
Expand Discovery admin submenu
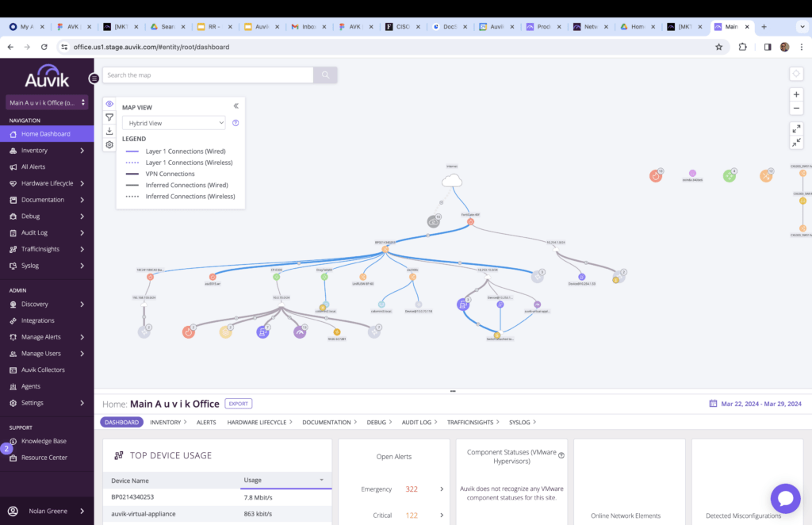pyautogui.click(x=82, y=305)
